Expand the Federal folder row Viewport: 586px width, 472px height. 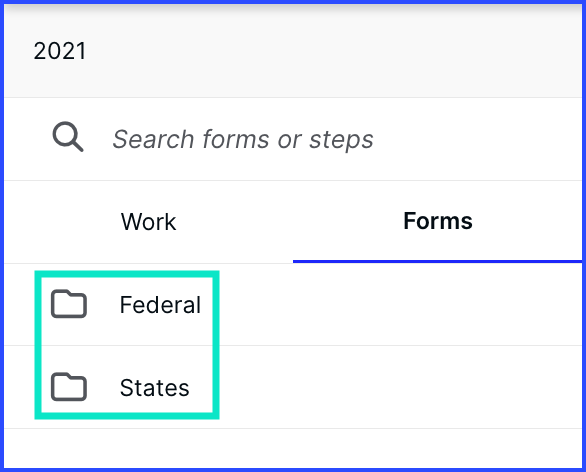293,305
